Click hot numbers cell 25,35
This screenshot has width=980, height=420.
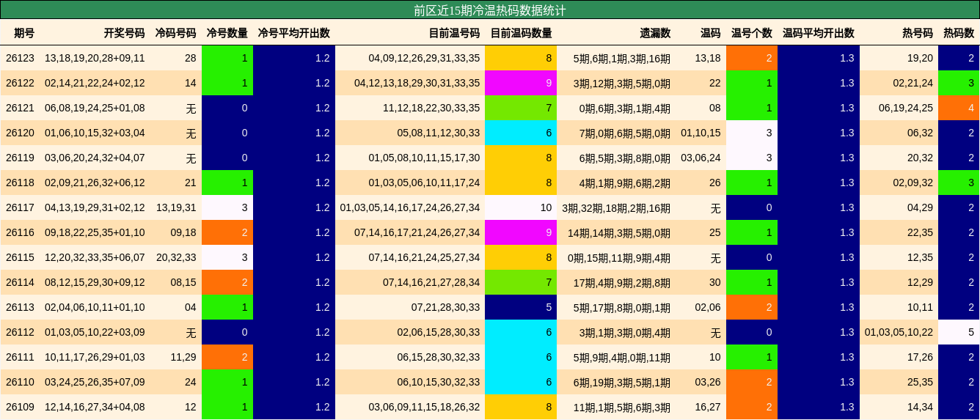click(x=921, y=382)
